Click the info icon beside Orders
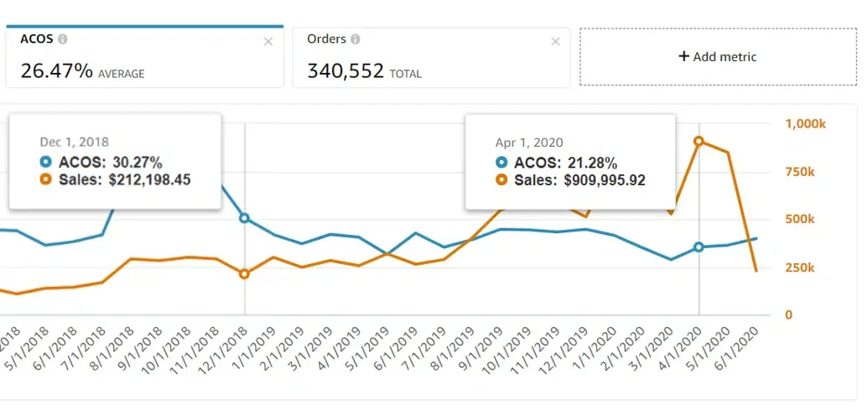The width and height of the screenshot is (868, 410). coord(356,39)
